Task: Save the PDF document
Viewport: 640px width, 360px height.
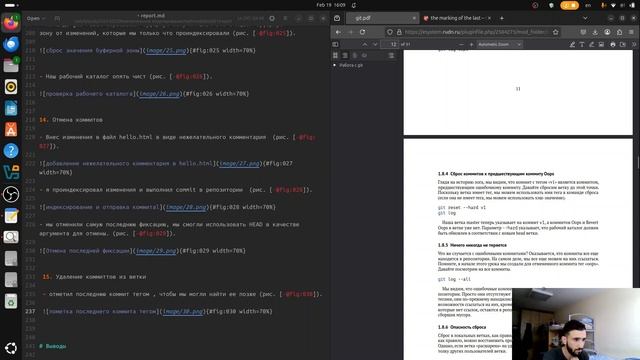Action: 623,44
